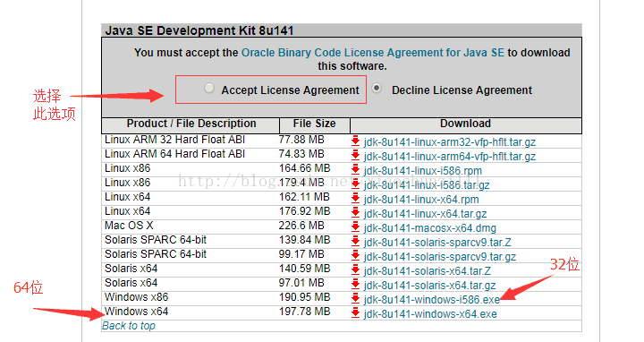Image resolution: width=644 pixels, height=342 pixels.
Task: Click download icon for linux-arm32-vfp-hflt.tar.gz
Action: pos(356,141)
